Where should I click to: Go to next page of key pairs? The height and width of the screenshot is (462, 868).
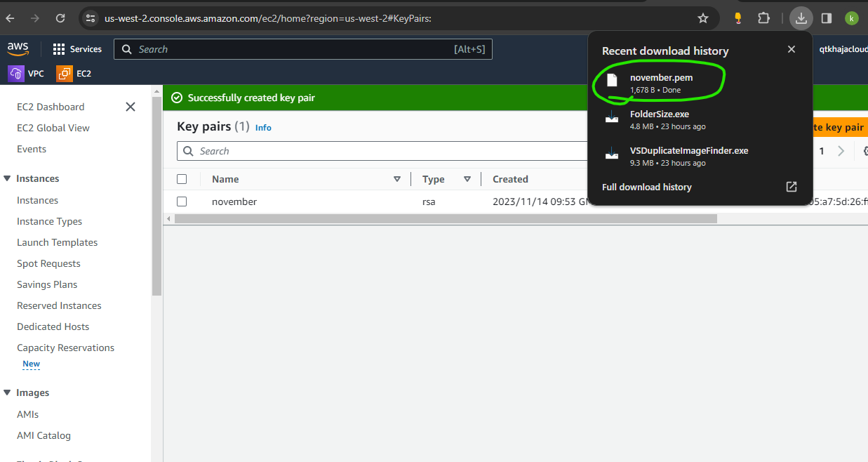[x=841, y=151]
